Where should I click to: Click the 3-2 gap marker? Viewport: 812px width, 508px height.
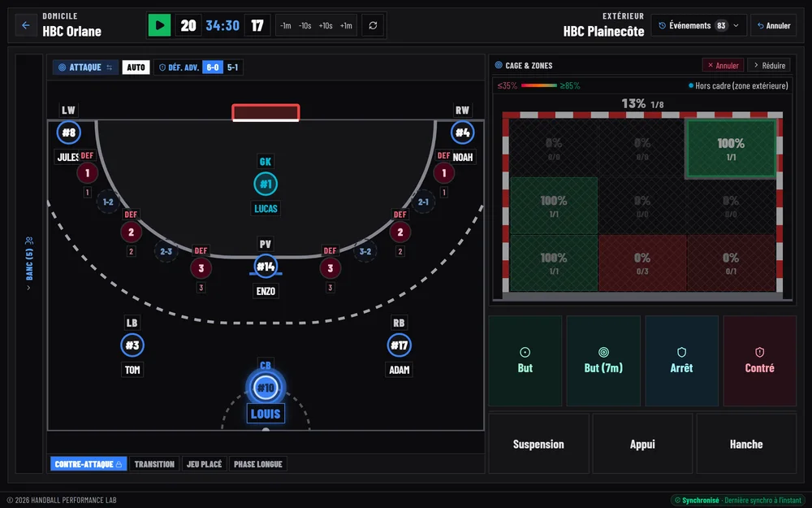[x=365, y=251]
